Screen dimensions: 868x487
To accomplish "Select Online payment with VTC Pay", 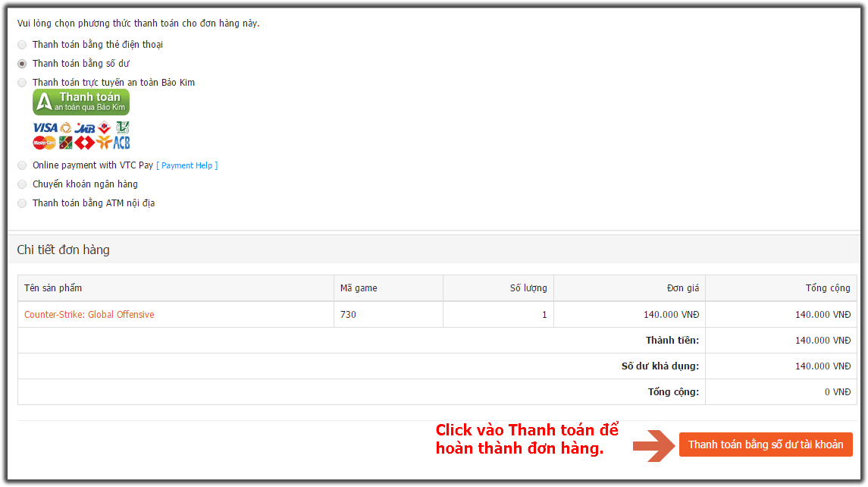I will click(22, 165).
